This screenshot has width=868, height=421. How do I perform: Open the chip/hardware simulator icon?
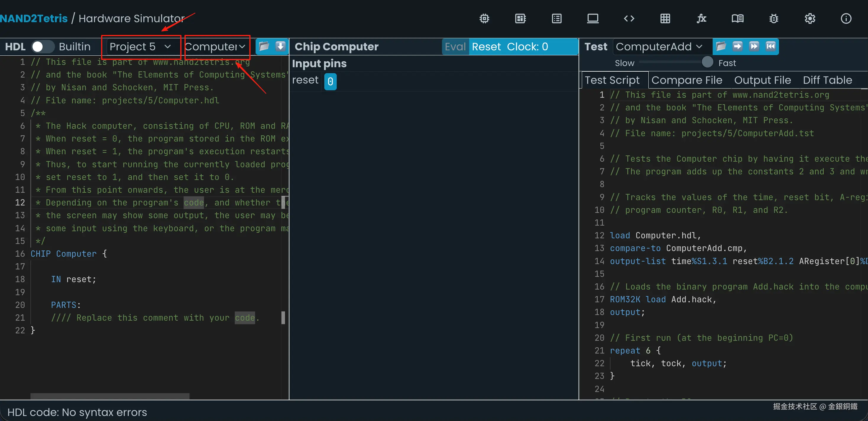484,19
